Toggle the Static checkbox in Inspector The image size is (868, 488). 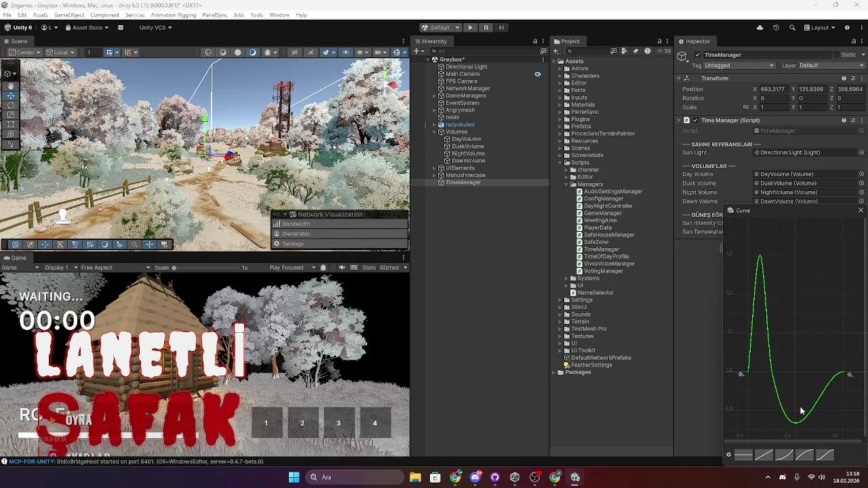836,55
